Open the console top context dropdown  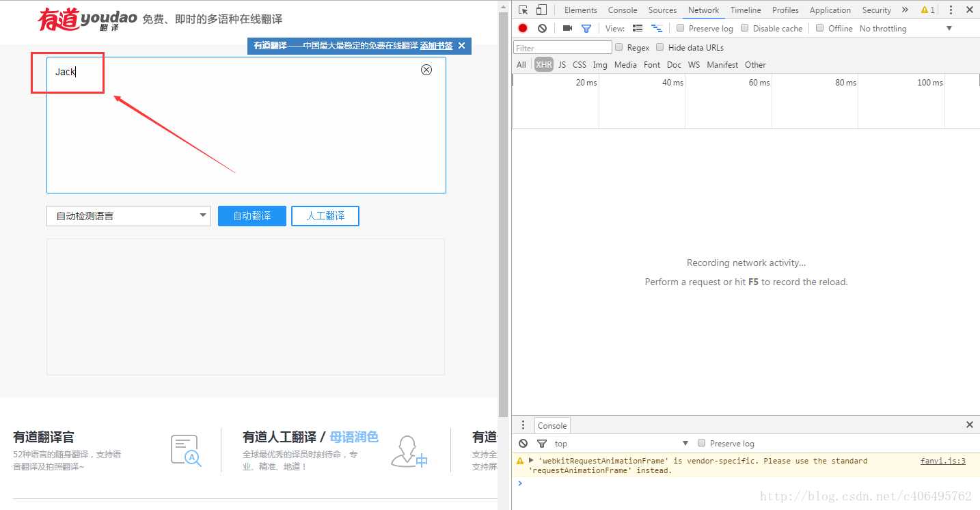(x=621, y=443)
